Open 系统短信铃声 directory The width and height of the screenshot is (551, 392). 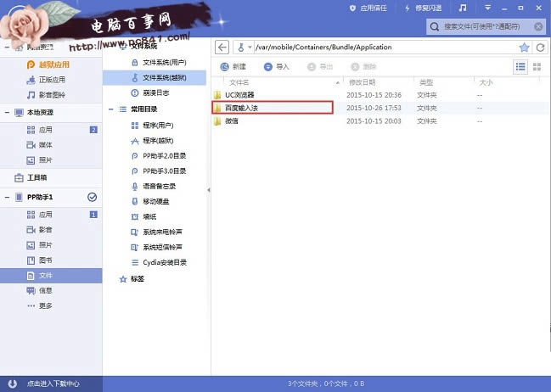[x=155, y=247]
